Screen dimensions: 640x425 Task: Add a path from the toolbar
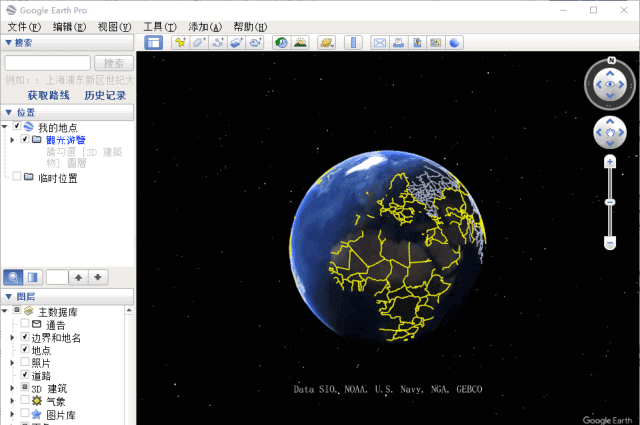tap(218, 42)
